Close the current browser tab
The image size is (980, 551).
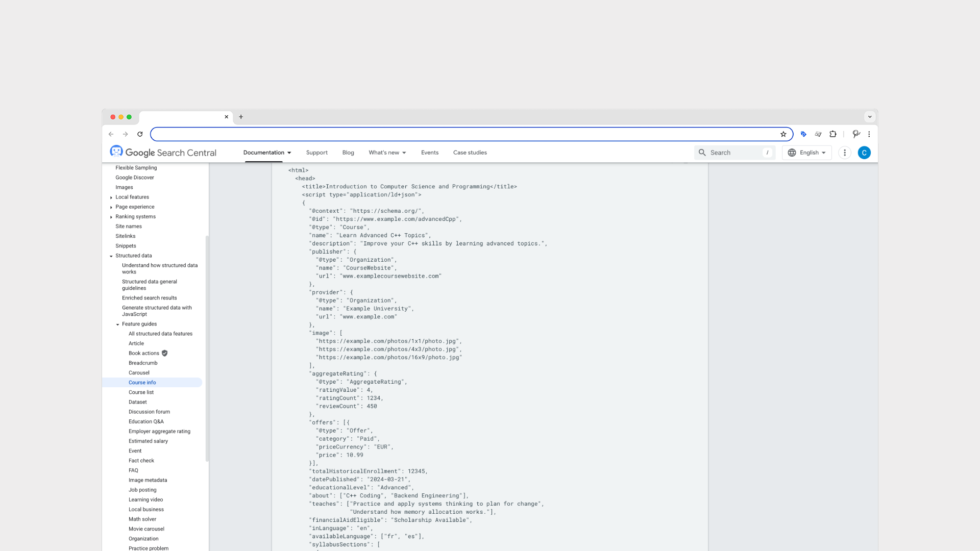(227, 117)
